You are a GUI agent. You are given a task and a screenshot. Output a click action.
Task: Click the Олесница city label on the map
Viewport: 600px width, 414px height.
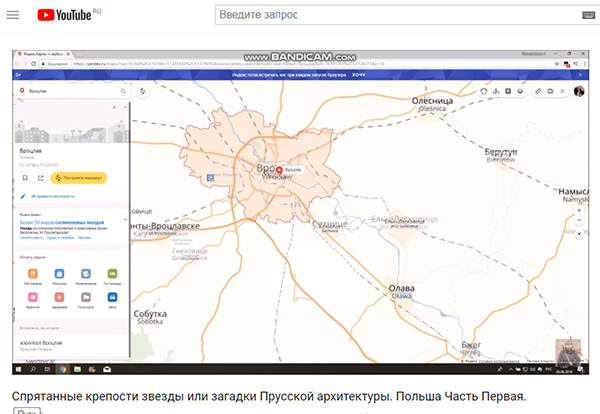tap(432, 101)
